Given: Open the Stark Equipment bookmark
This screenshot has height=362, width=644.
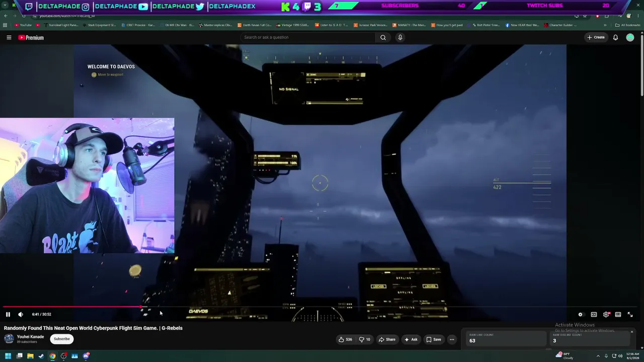Looking at the screenshot, I should (x=99, y=25).
